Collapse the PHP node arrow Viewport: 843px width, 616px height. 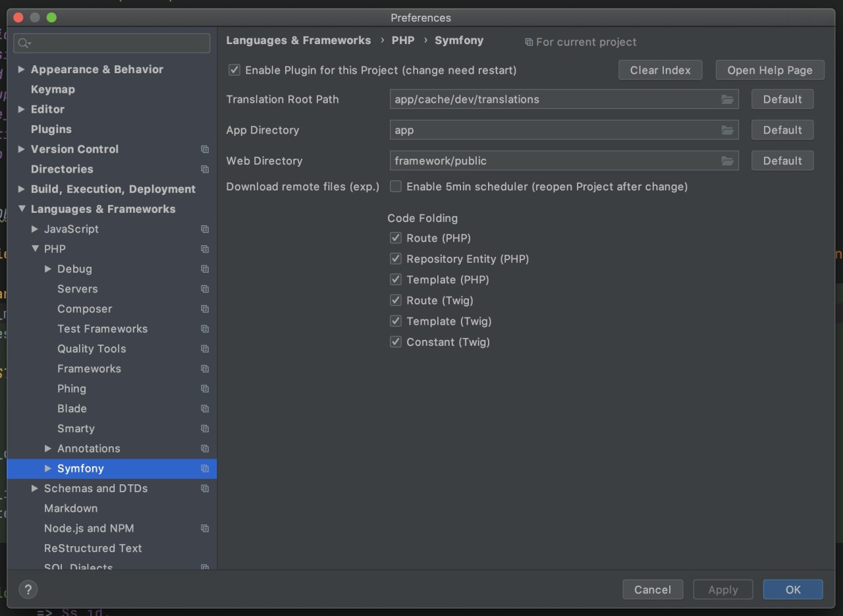[35, 249]
